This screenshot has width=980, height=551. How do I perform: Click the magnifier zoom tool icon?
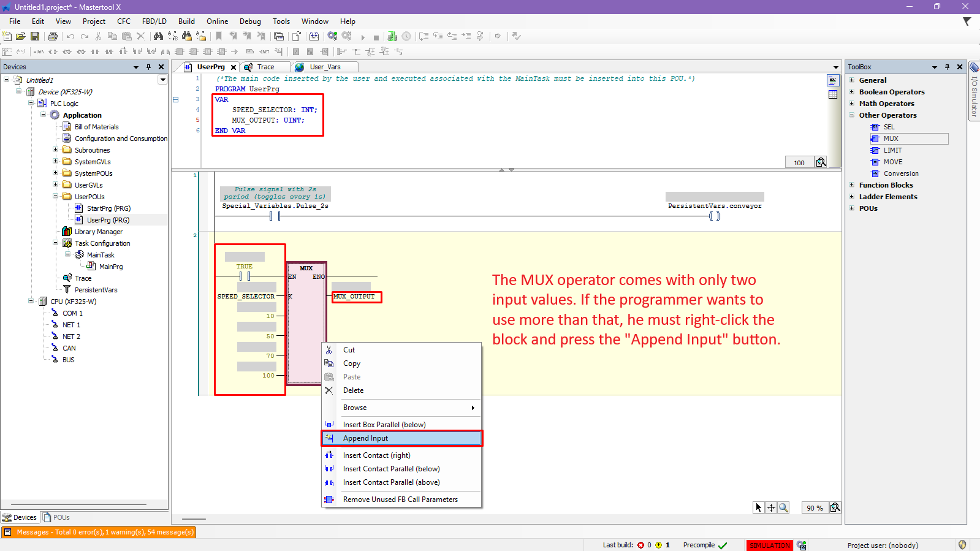[x=783, y=507]
